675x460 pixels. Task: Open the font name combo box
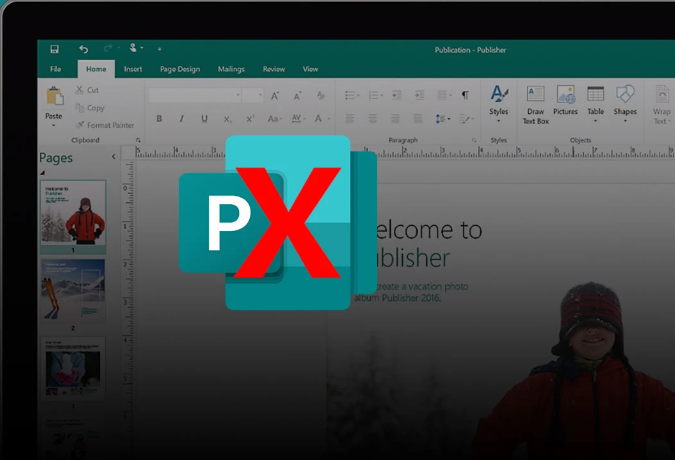[195, 95]
